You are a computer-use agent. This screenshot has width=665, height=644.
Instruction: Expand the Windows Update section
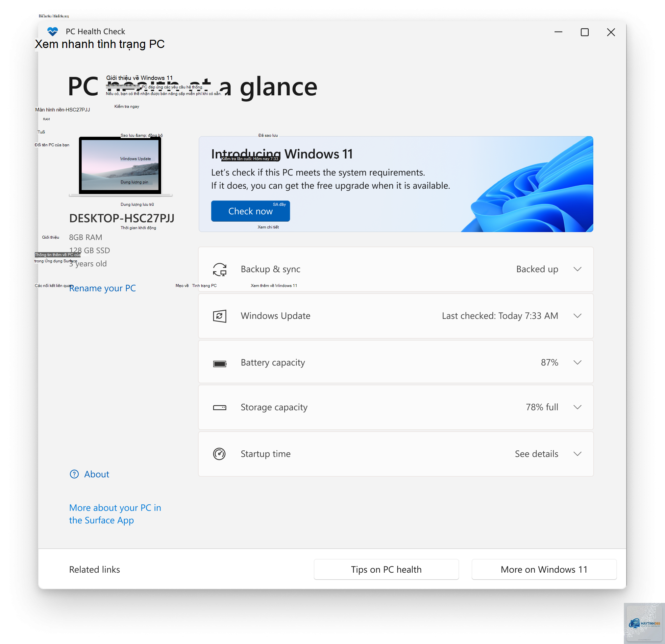tap(578, 316)
